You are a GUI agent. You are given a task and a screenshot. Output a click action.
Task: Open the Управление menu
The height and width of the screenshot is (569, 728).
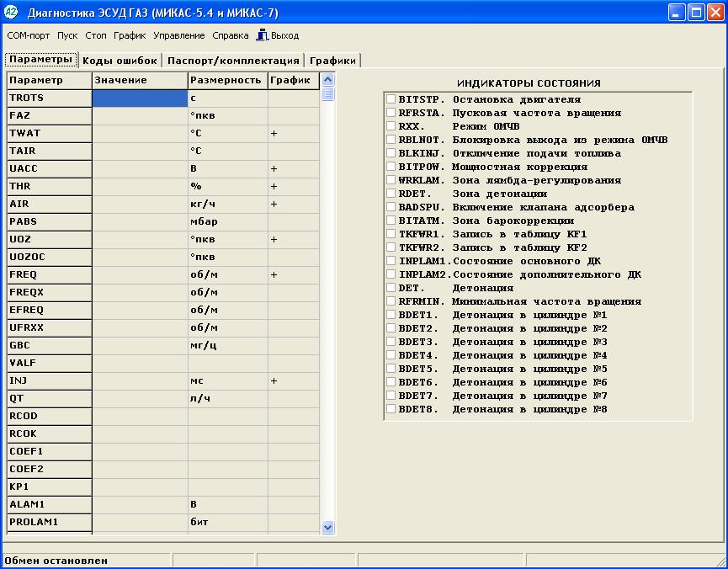coord(179,35)
